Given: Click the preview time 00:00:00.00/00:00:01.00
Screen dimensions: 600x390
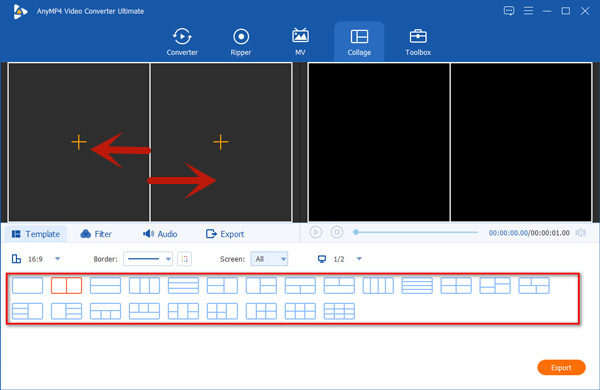Looking at the screenshot, I should pos(529,233).
